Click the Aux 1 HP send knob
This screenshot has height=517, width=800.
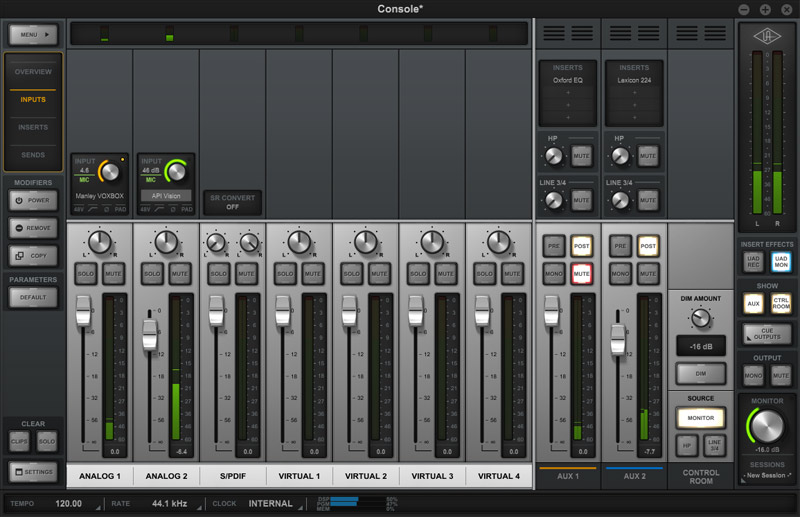click(554, 156)
